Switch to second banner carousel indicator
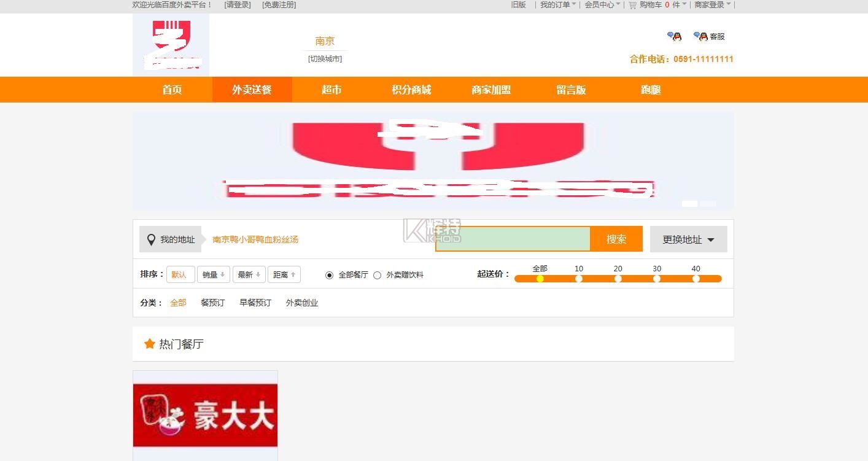The image size is (868, 461). pos(708,203)
